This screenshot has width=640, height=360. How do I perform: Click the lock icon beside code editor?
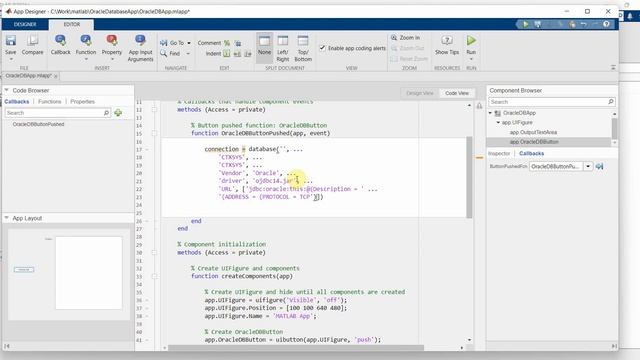[x=479, y=106]
